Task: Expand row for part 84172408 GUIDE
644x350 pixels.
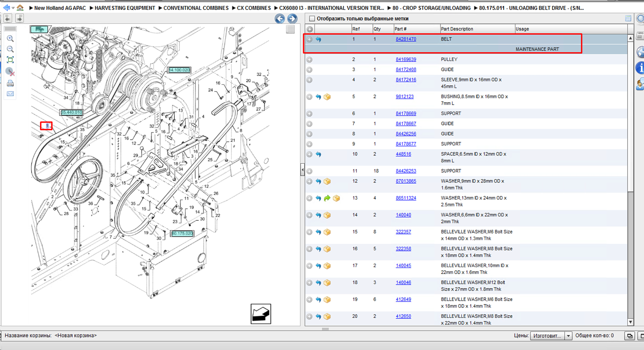Action: [x=310, y=70]
